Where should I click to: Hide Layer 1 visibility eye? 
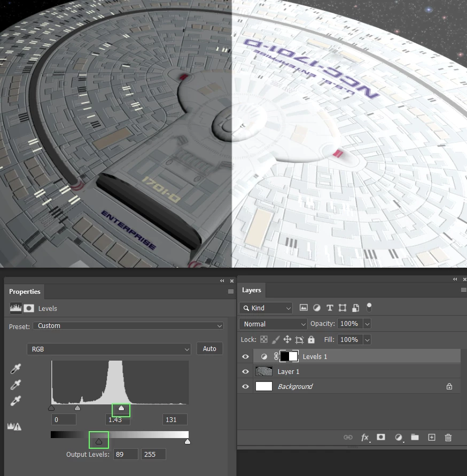click(245, 372)
